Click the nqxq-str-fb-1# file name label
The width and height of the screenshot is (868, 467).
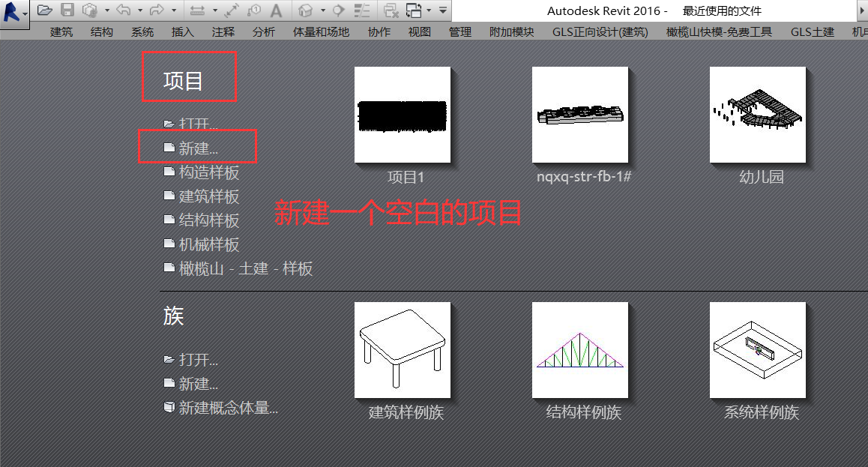pos(584,177)
